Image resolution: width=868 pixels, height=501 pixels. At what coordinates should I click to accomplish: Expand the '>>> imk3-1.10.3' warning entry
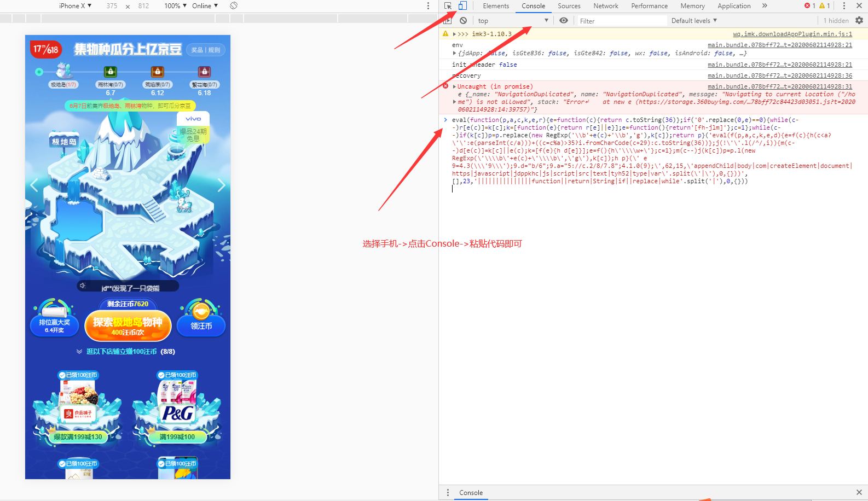tap(454, 34)
